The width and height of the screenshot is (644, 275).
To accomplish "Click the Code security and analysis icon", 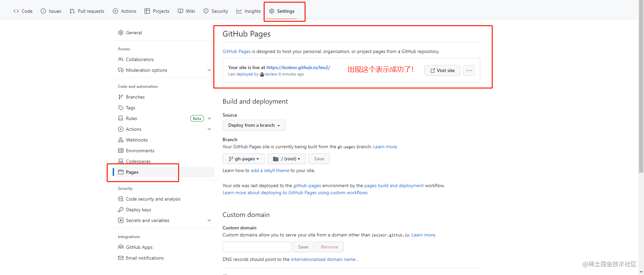I will click(x=121, y=199).
